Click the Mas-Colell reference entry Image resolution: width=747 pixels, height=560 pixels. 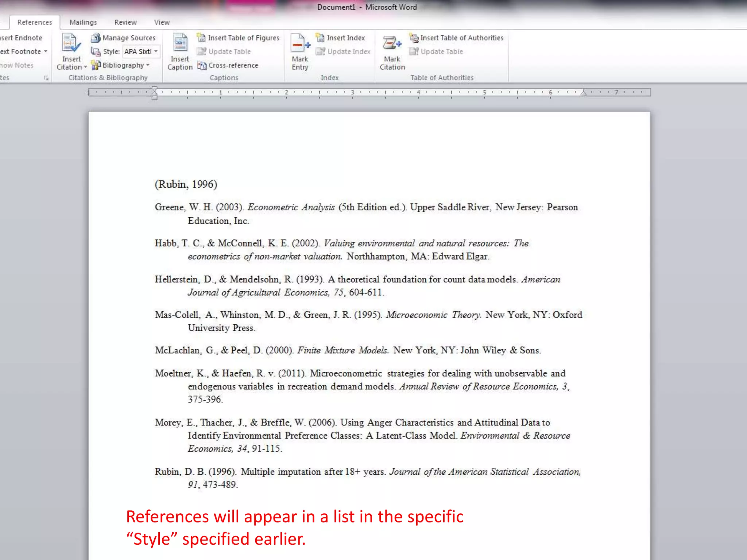click(x=368, y=321)
